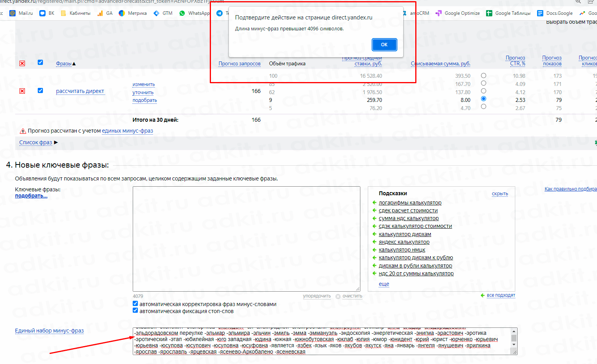Select the radio button for traffic volume 62
Viewport: 597px width, 364px height.
click(x=483, y=91)
